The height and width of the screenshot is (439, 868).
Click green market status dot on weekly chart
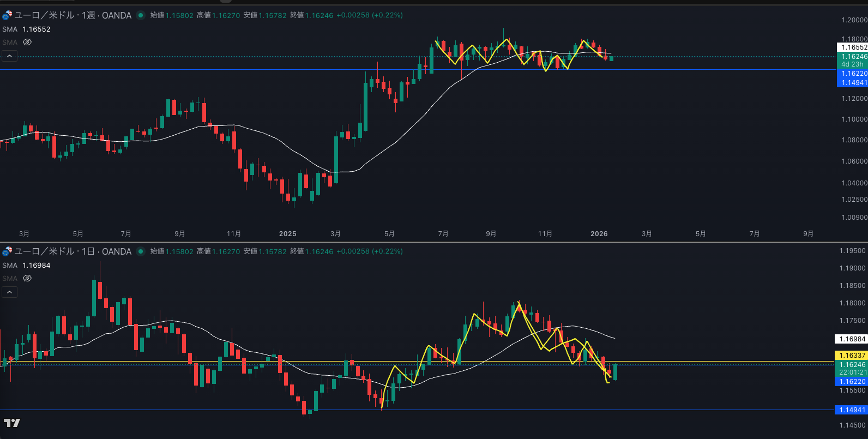tap(141, 15)
